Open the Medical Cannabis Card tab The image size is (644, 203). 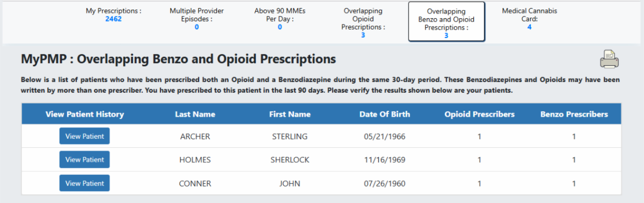529,18
